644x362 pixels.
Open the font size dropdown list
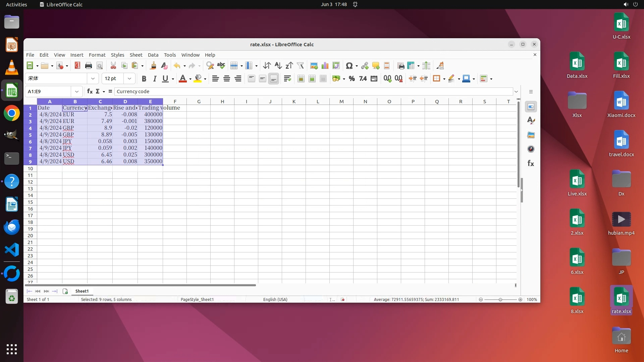129,79
